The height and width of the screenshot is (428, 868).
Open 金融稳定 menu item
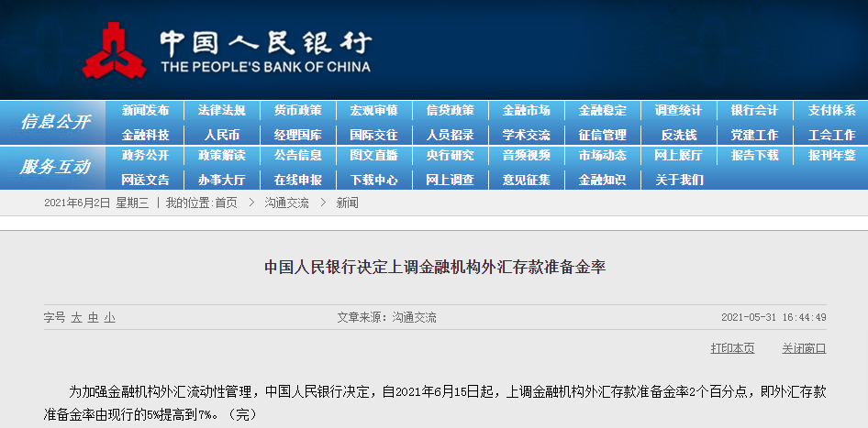[x=603, y=111]
